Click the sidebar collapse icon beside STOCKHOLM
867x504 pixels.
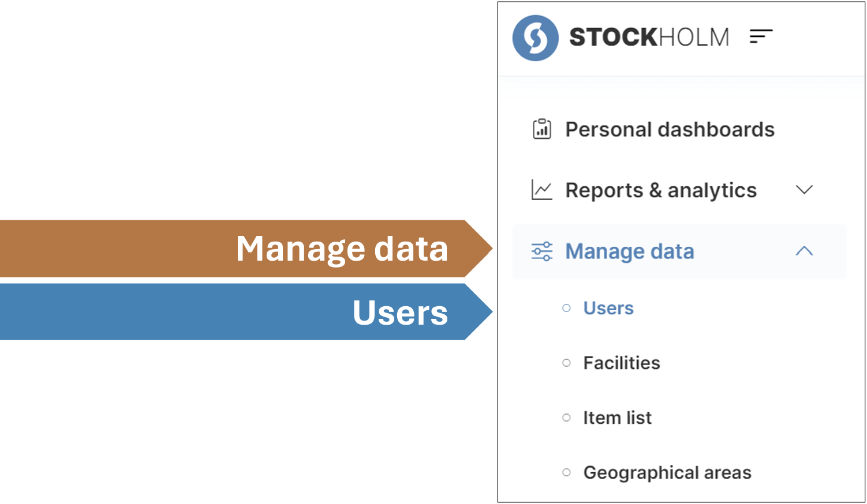[760, 36]
